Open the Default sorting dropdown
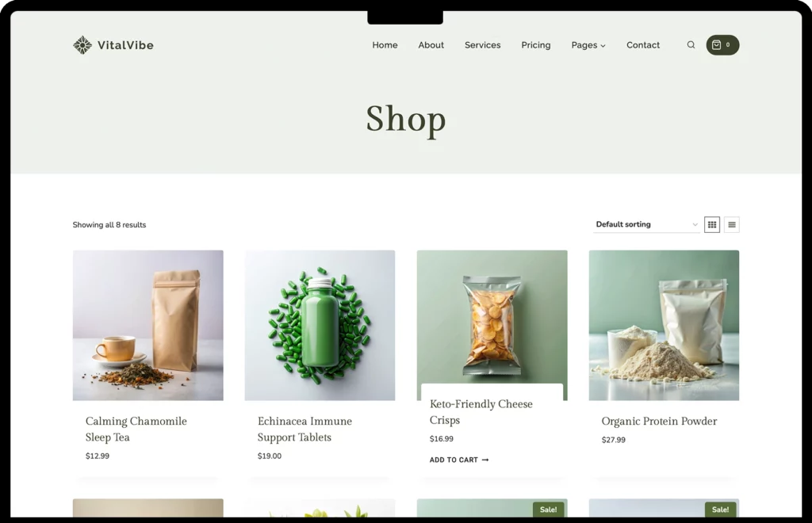Viewport: 812px width, 523px height. click(646, 224)
